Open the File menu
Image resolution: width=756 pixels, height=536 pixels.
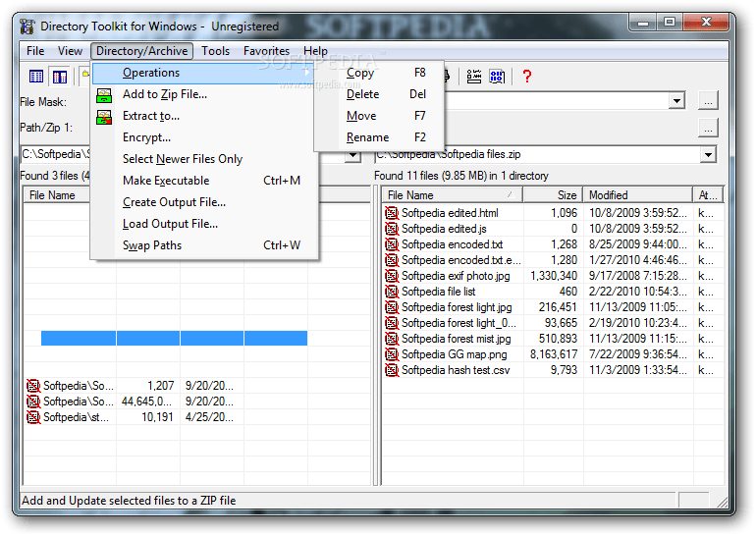click(35, 51)
